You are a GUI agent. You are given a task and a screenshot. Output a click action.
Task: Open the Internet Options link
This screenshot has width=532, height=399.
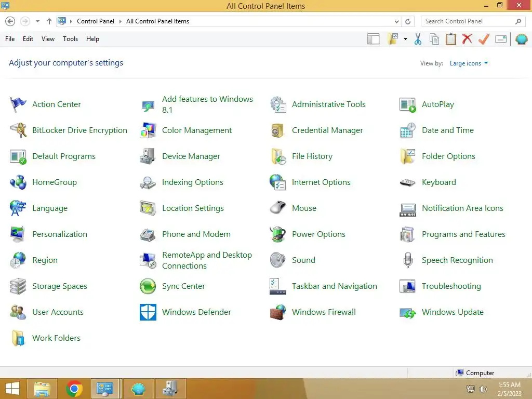point(321,182)
